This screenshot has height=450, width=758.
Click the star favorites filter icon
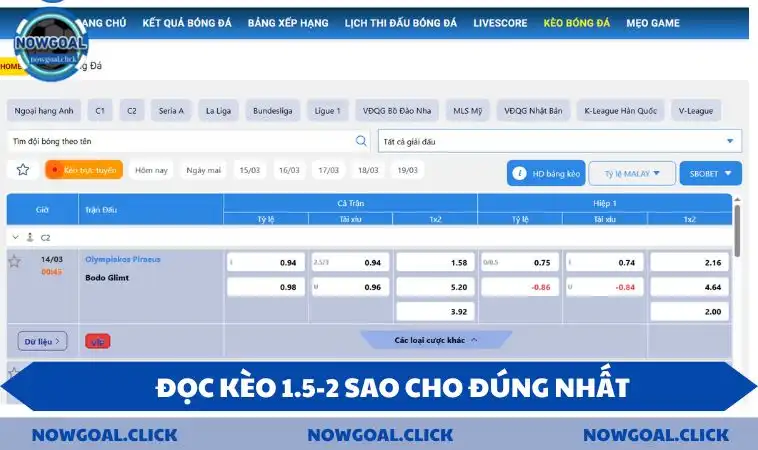[23, 170]
